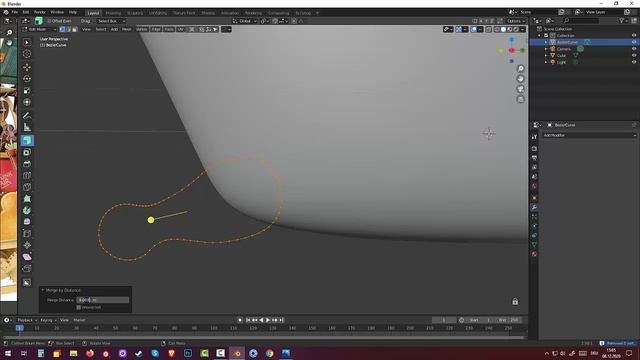Select the Spin tool
Image resolution: width=640 pixels, height=360 pixels.
coord(27,210)
